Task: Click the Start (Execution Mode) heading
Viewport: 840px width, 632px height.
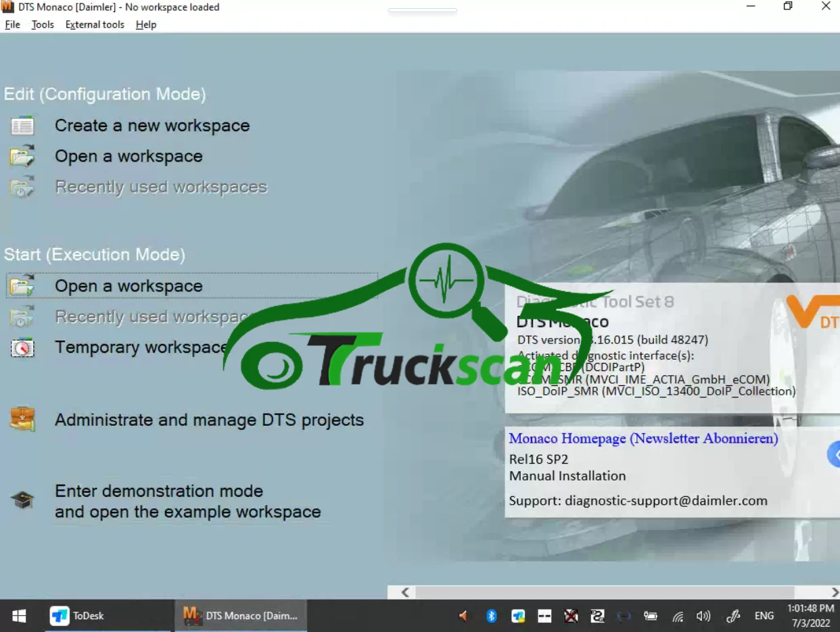Action: (95, 255)
